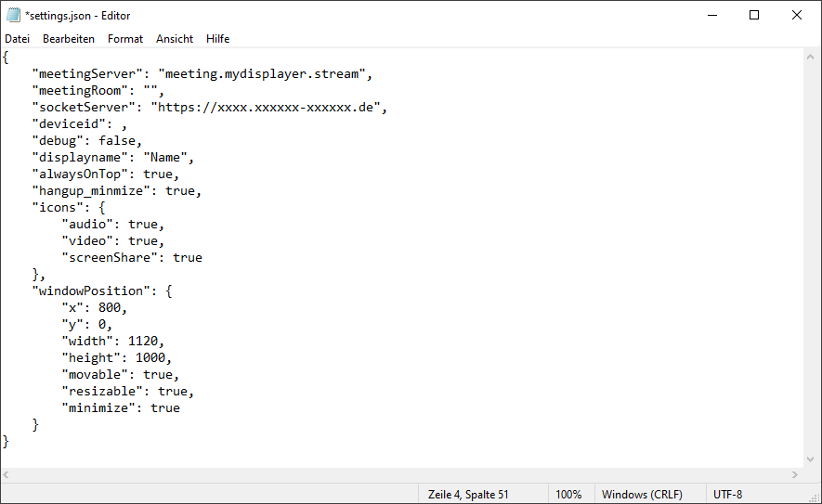
Task: Click the vertical scrollbar down arrow
Action: [x=813, y=459]
